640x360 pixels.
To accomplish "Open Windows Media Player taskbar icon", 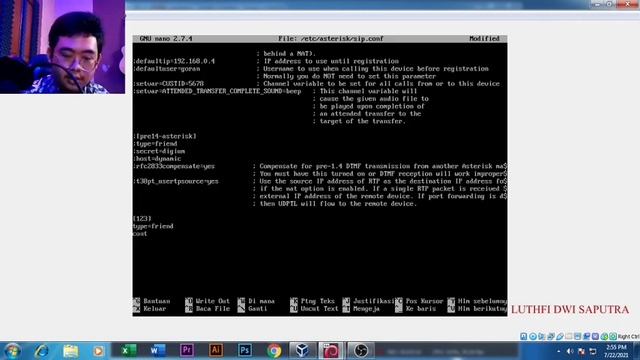I will (x=98, y=351).
